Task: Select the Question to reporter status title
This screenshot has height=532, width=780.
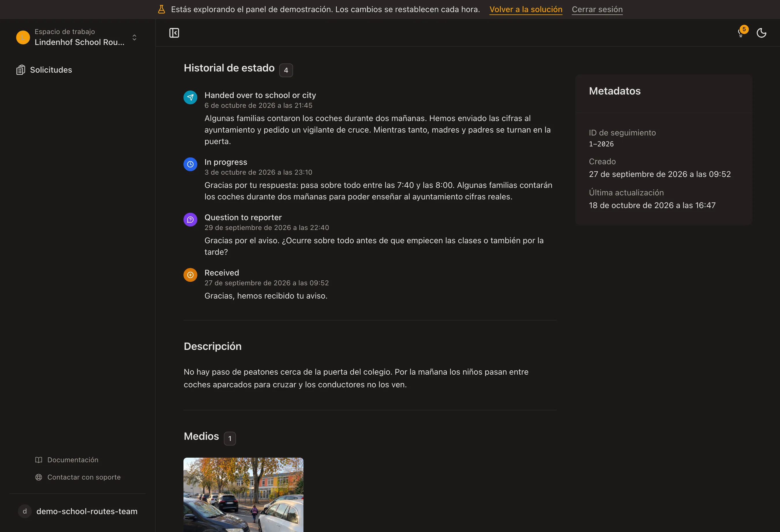Action: (x=243, y=218)
